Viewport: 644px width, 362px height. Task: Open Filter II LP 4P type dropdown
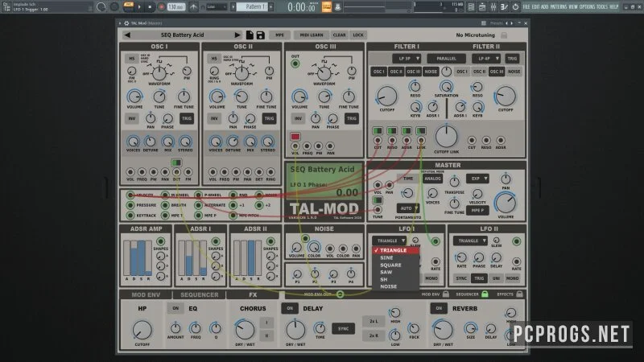(x=486, y=59)
